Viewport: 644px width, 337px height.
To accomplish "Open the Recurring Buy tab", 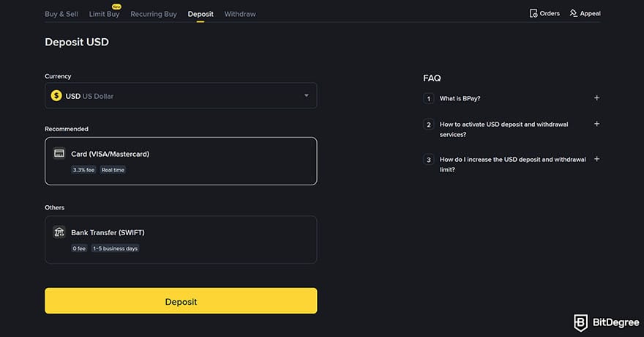I will click(x=154, y=14).
